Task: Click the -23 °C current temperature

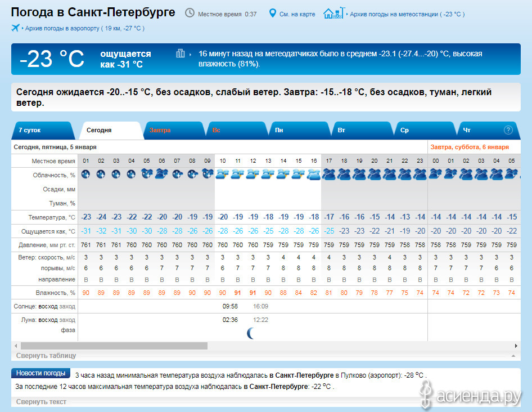Action: [52, 59]
